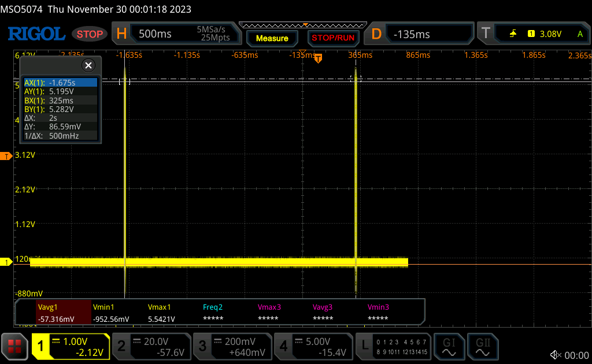Select the orange trigger level marker
Viewport: 592px width, 364px height.
pyautogui.click(x=6, y=156)
